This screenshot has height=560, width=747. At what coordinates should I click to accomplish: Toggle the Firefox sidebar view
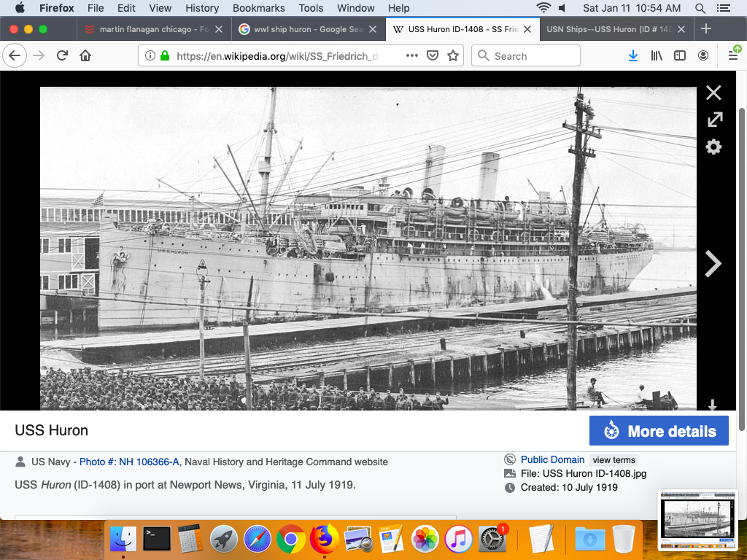[x=680, y=55]
